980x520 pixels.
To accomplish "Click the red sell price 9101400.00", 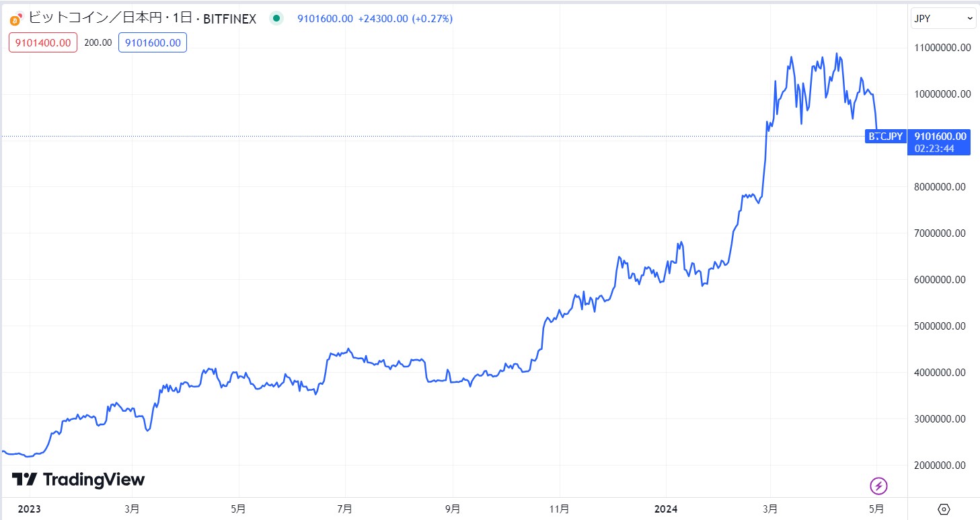I will click(43, 42).
